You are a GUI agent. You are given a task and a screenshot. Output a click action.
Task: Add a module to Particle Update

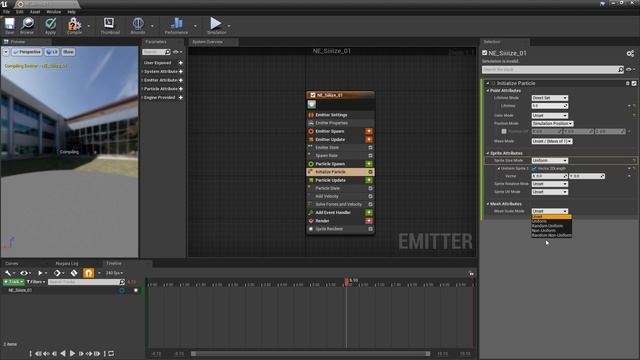(x=369, y=180)
